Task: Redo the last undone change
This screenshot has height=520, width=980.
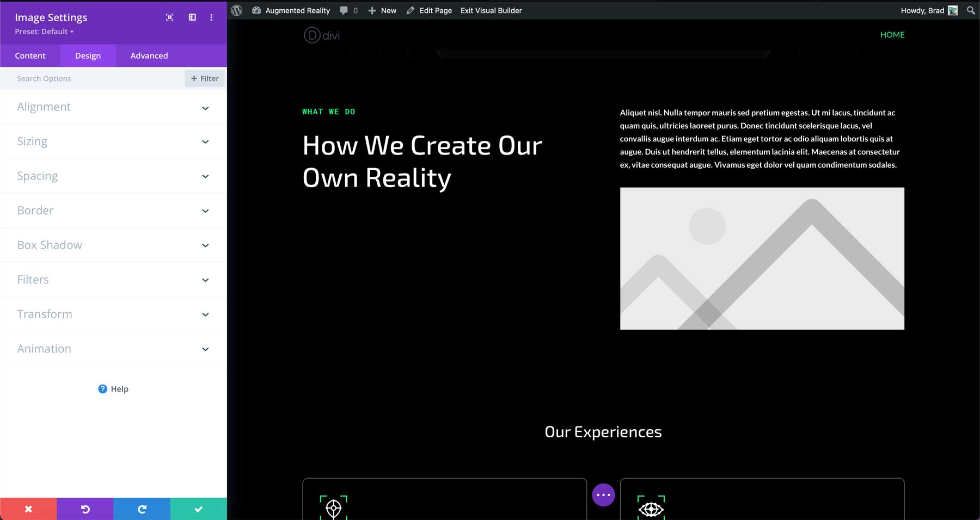Action: (x=142, y=509)
